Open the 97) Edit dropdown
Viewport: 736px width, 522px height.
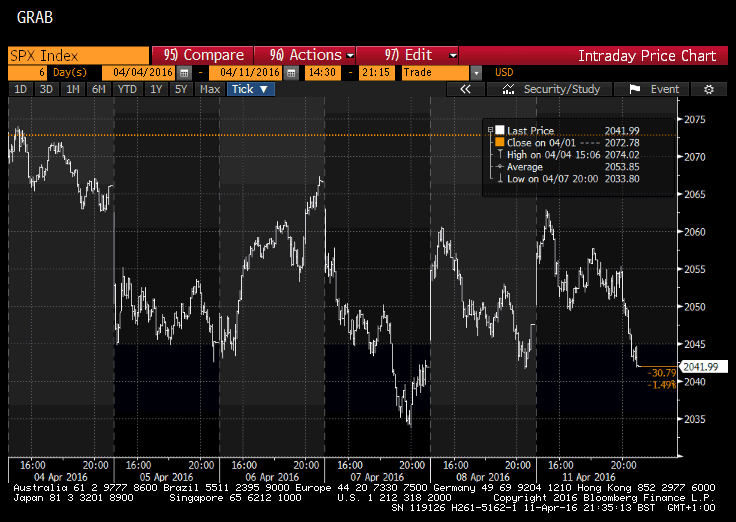pos(407,55)
